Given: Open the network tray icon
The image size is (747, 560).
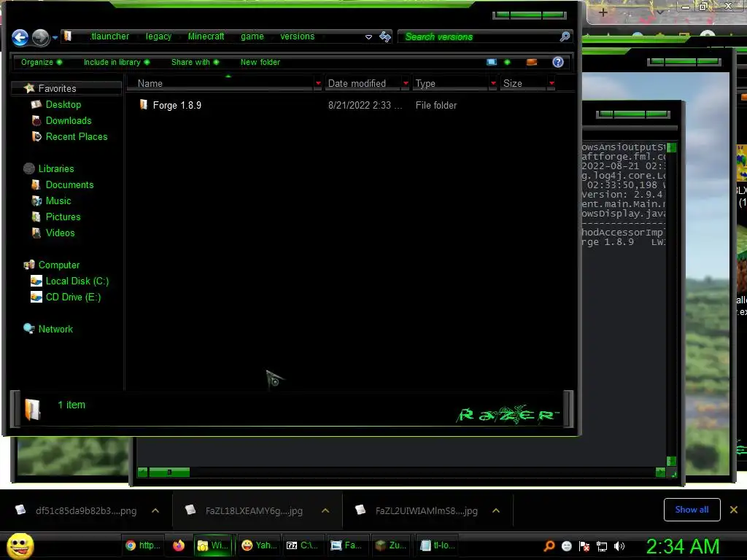Looking at the screenshot, I should tap(602, 546).
